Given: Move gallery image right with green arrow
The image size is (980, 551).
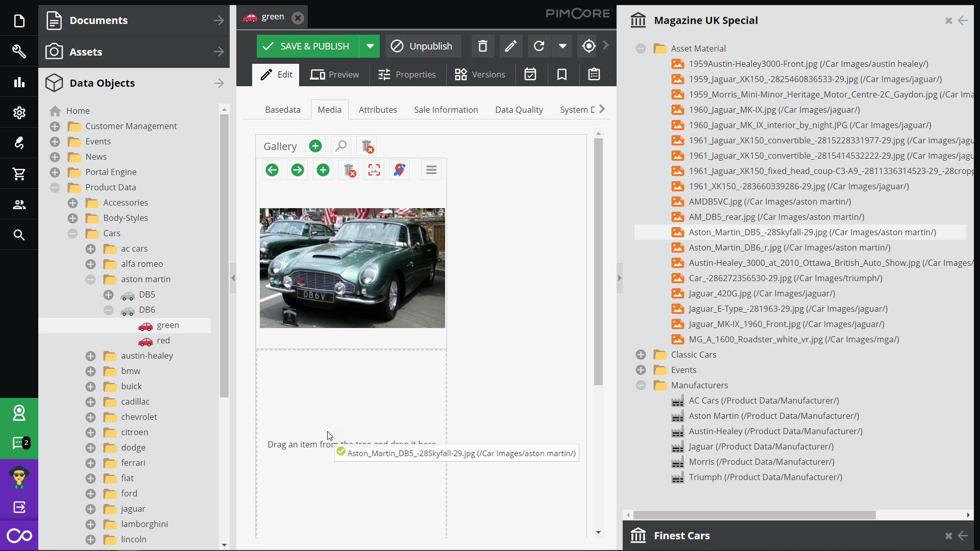Looking at the screenshot, I should [x=298, y=170].
